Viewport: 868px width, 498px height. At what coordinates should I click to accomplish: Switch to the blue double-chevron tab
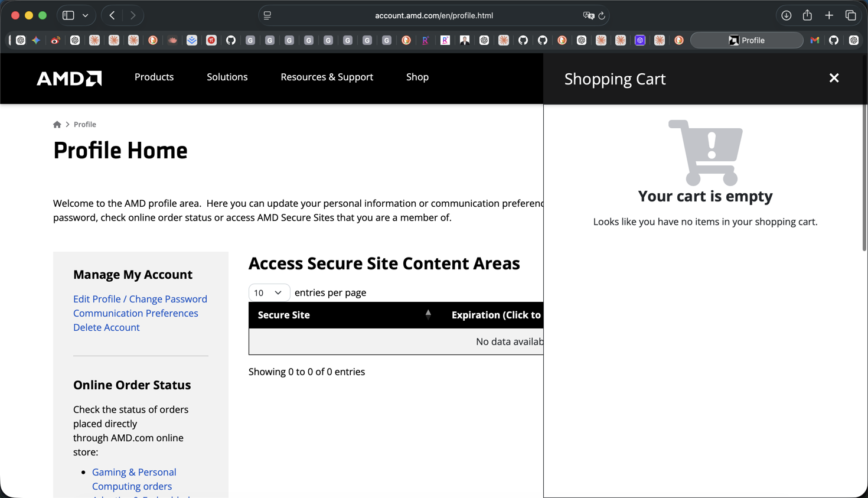click(192, 40)
